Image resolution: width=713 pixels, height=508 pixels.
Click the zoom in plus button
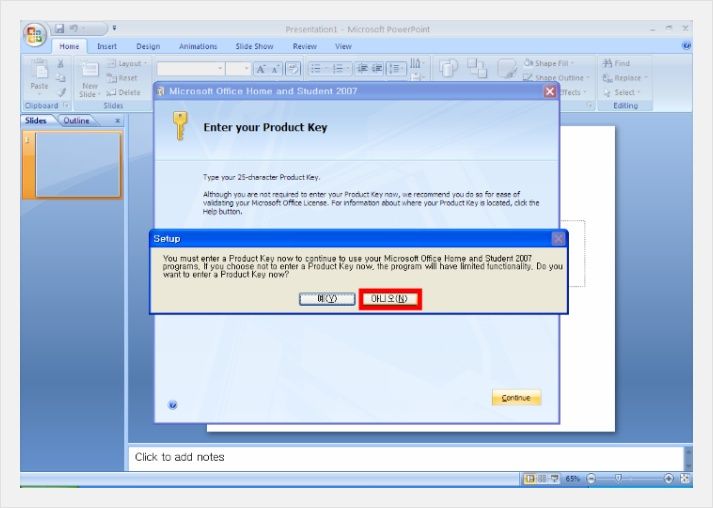[x=668, y=478]
